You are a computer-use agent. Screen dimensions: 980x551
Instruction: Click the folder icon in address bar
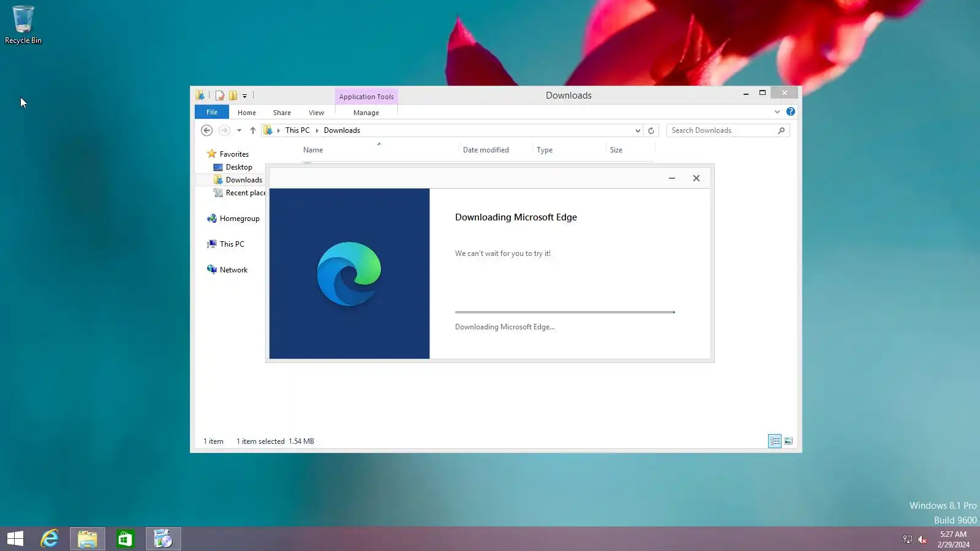[x=268, y=130]
